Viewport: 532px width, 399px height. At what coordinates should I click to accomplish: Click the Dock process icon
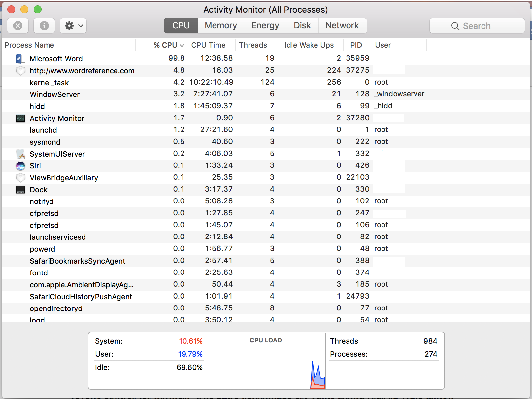pyautogui.click(x=20, y=190)
